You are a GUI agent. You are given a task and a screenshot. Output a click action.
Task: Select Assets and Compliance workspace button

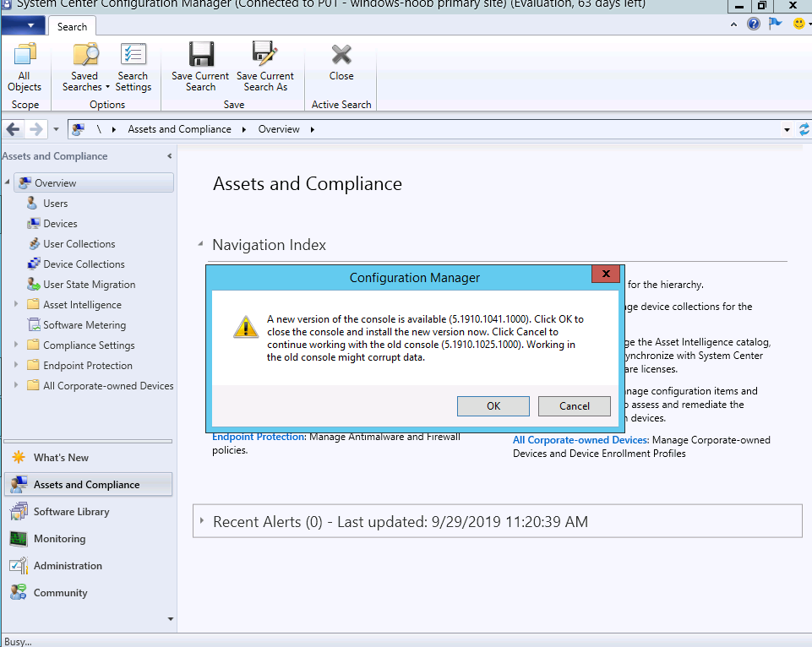click(88, 485)
